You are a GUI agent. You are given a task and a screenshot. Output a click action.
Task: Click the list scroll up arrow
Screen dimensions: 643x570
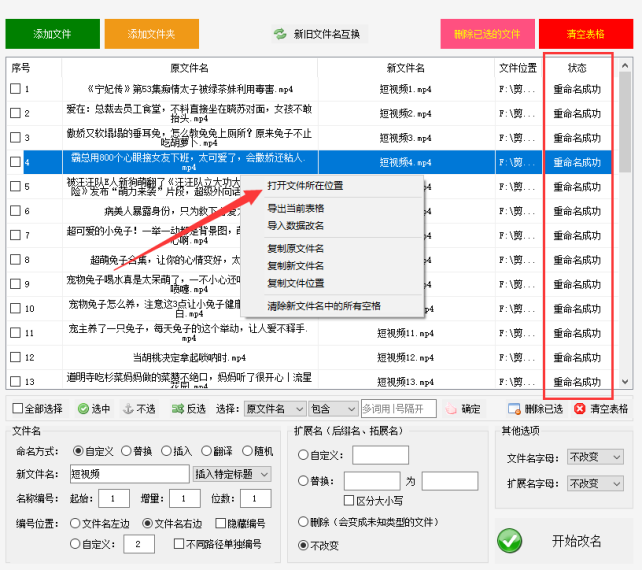[x=625, y=66]
